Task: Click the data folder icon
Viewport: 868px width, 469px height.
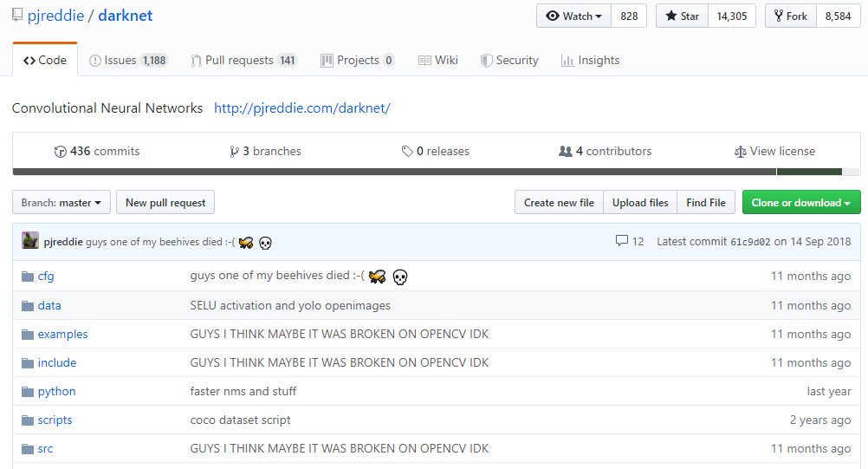Action: click(x=28, y=306)
